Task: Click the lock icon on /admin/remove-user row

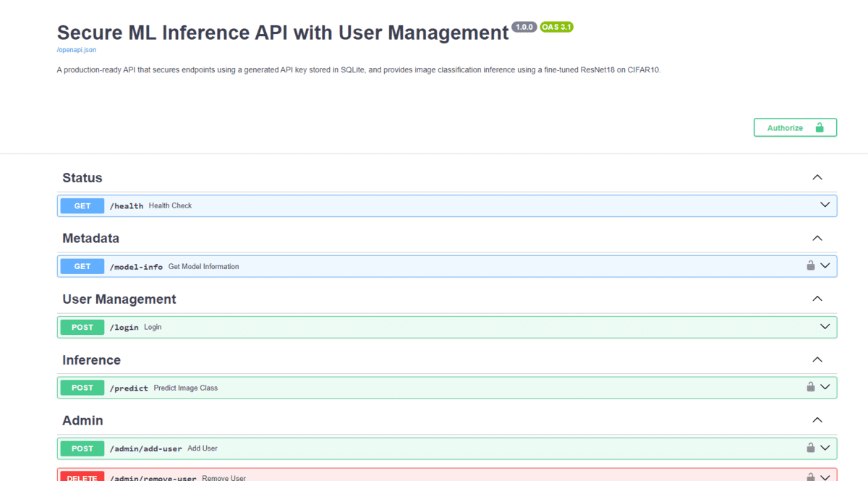Action: point(811,477)
